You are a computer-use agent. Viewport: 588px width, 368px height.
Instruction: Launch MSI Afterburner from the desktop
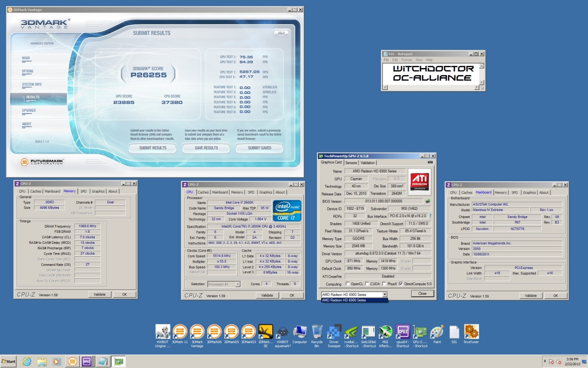point(386,332)
